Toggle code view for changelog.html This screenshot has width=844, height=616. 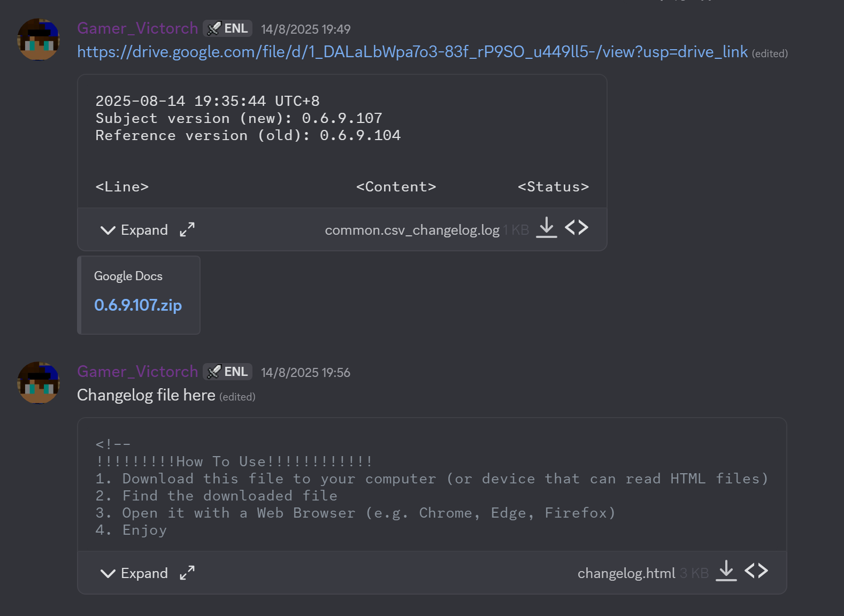pyautogui.click(x=756, y=571)
